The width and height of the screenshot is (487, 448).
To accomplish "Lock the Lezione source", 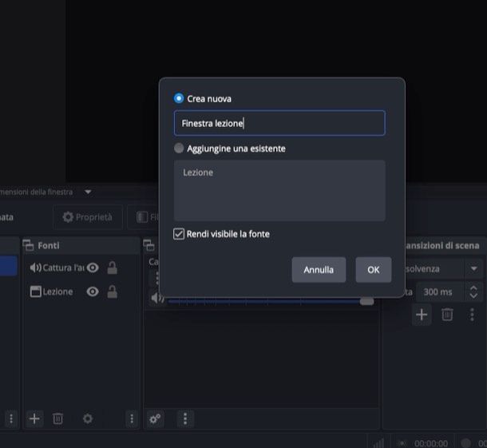I will (113, 291).
